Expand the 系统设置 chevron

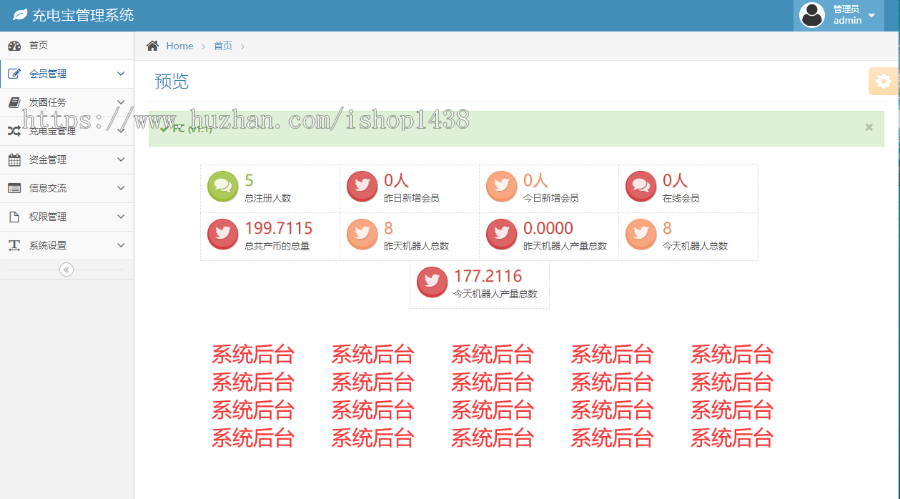(x=121, y=245)
